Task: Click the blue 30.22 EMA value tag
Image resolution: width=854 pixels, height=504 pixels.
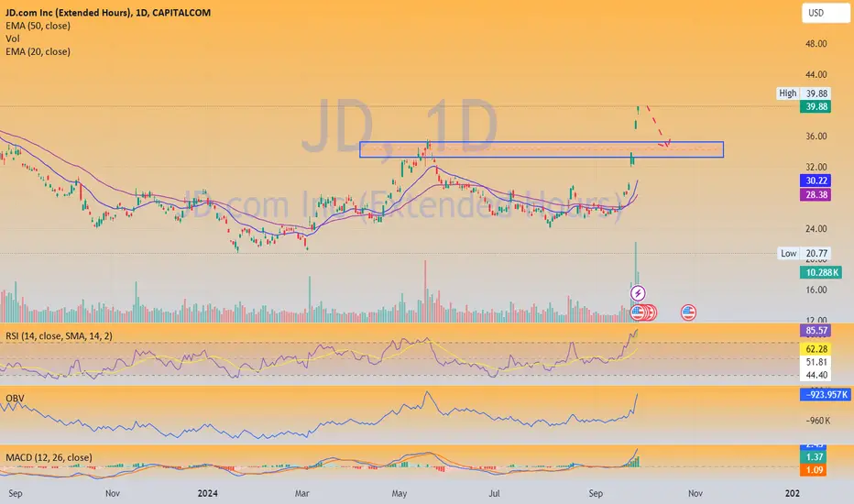Action: point(816,181)
